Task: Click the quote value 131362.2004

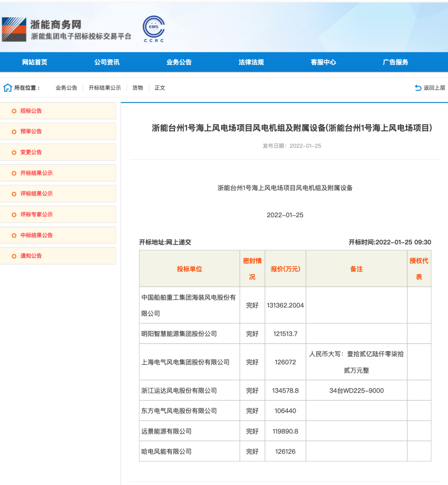Action: pos(285,305)
